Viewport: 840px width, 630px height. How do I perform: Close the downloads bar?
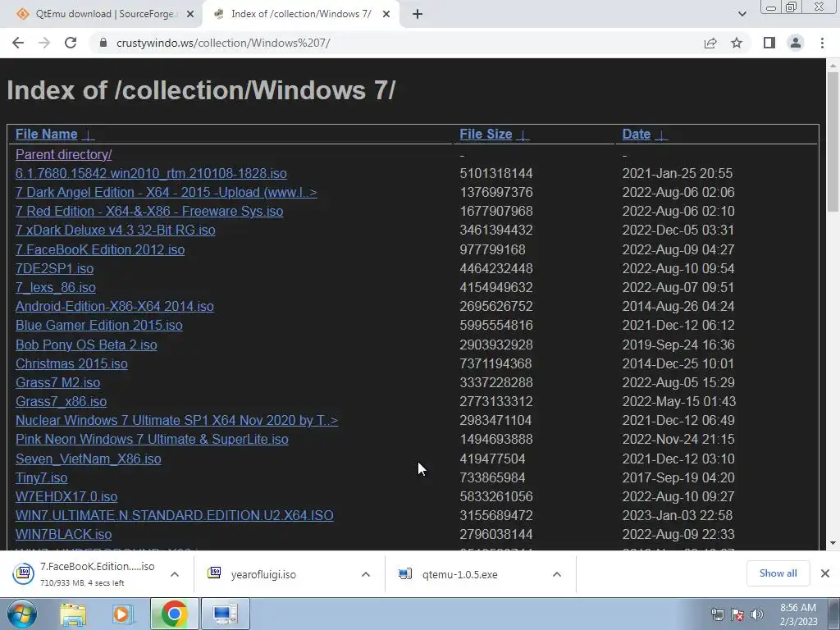pyautogui.click(x=825, y=573)
